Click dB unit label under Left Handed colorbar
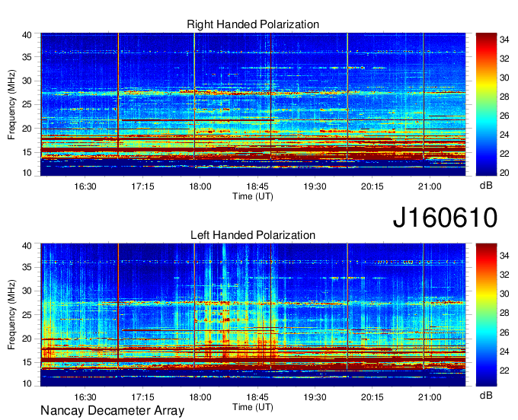 (x=486, y=396)
